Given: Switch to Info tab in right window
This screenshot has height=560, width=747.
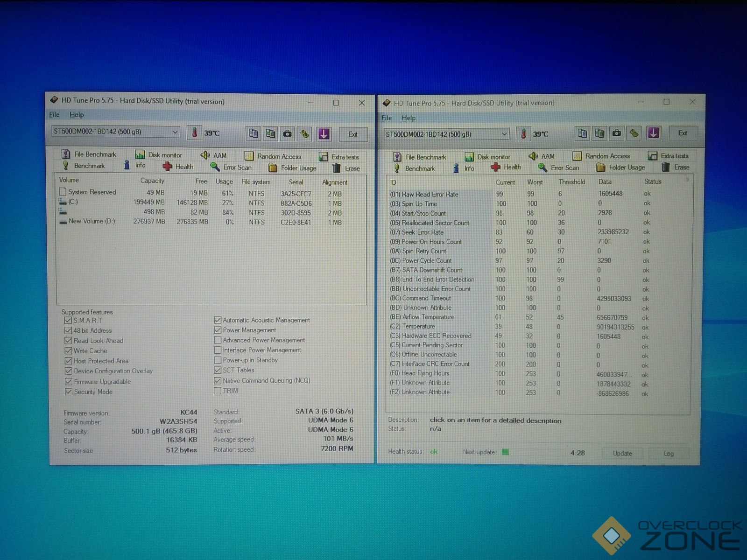Looking at the screenshot, I should [464, 168].
